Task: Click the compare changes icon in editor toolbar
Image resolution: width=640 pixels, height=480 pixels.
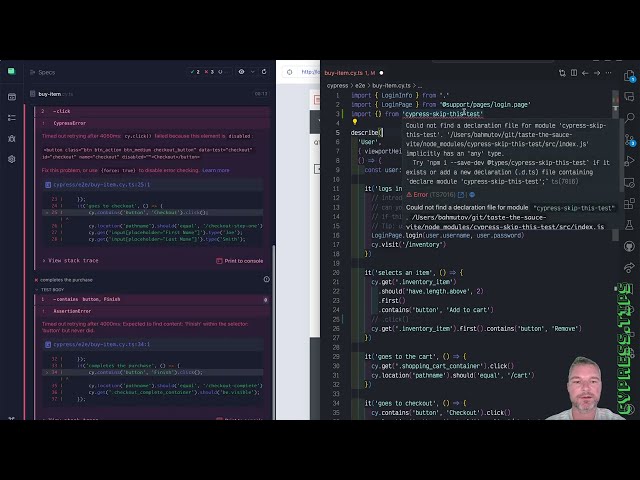Action: click(562, 73)
